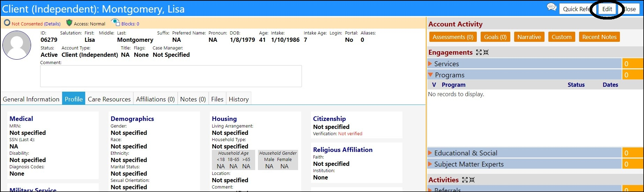Sort by Program column header
The height and width of the screenshot is (192, 644).
(453, 85)
